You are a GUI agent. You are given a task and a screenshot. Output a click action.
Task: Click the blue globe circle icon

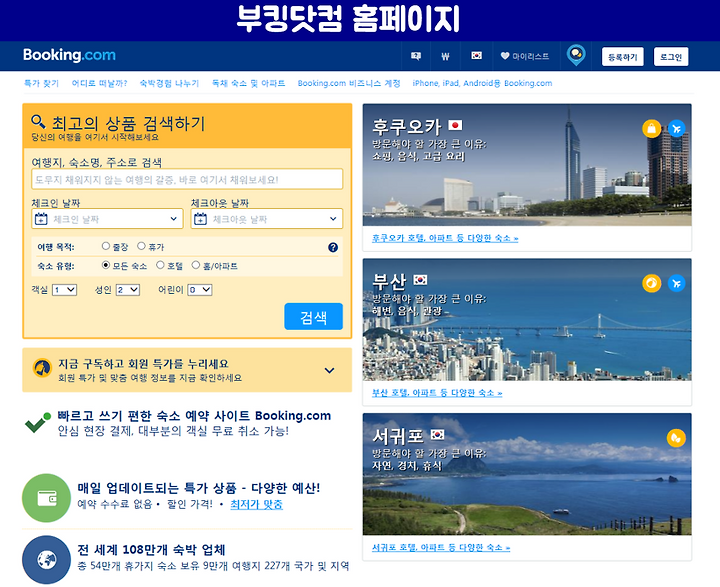click(x=46, y=559)
